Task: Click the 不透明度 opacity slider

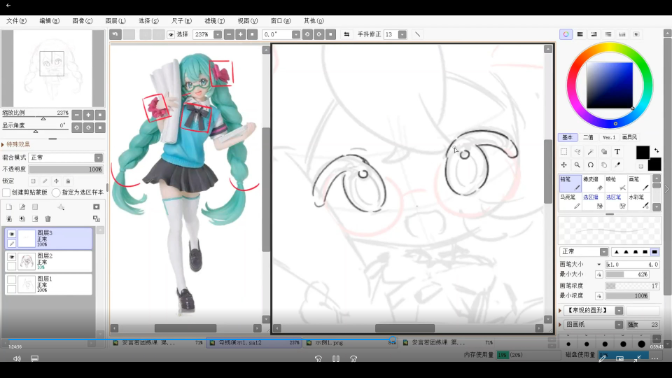Action: (66, 169)
